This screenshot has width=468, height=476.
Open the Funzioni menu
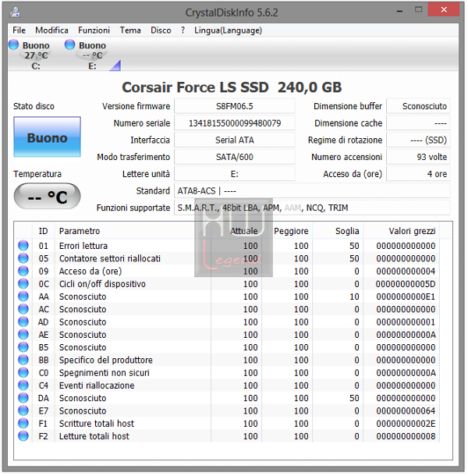click(x=94, y=30)
